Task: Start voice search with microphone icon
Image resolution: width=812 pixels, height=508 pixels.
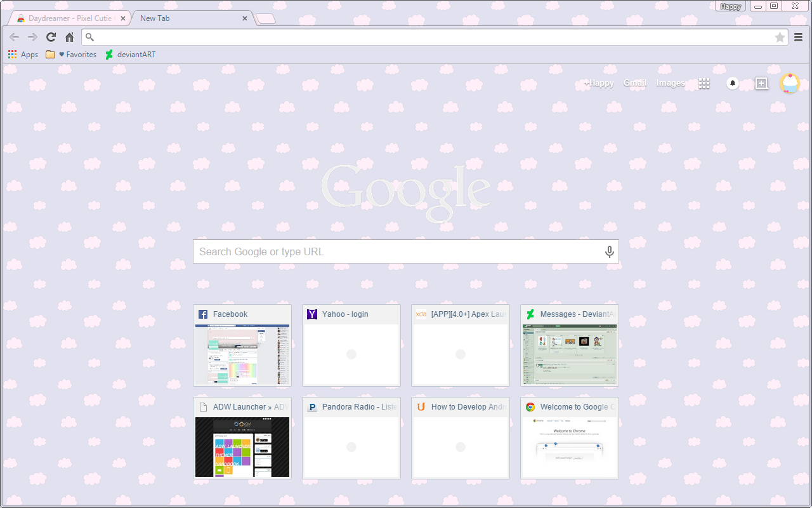Action: pyautogui.click(x=609, y=252)
